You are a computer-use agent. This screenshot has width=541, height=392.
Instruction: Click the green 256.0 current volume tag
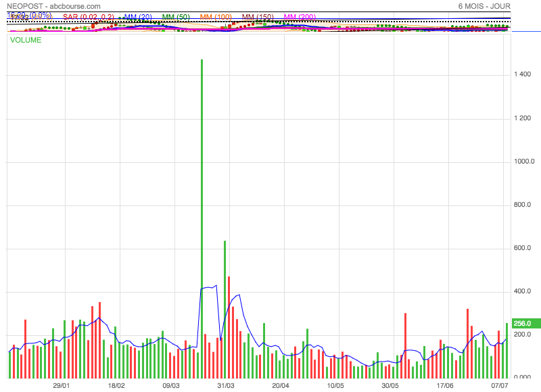[x=523, y=324]
